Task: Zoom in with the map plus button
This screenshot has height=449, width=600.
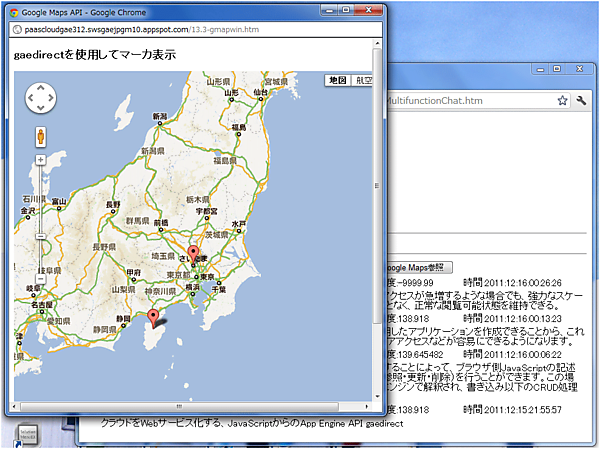Action: click(x=40, y=160)
